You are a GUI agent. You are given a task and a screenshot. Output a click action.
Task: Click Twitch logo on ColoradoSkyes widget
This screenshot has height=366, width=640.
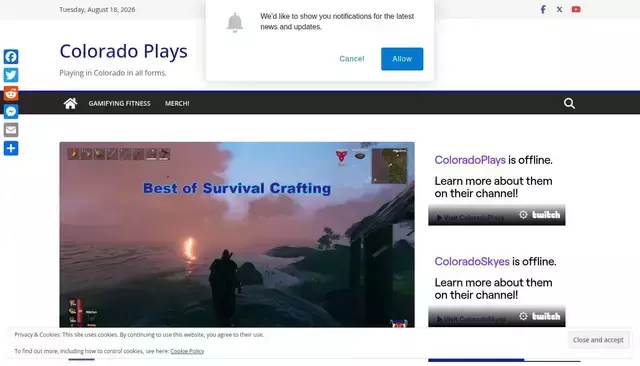[546, 316]
